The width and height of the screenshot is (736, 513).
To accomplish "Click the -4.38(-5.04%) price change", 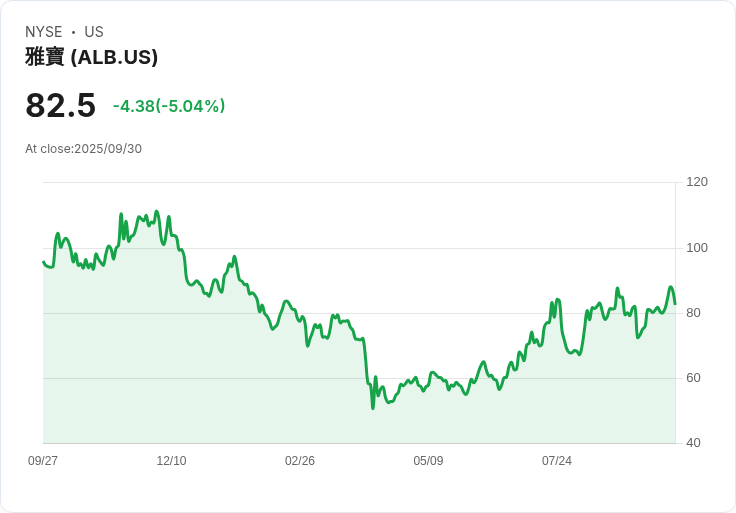I will [169, 106].
